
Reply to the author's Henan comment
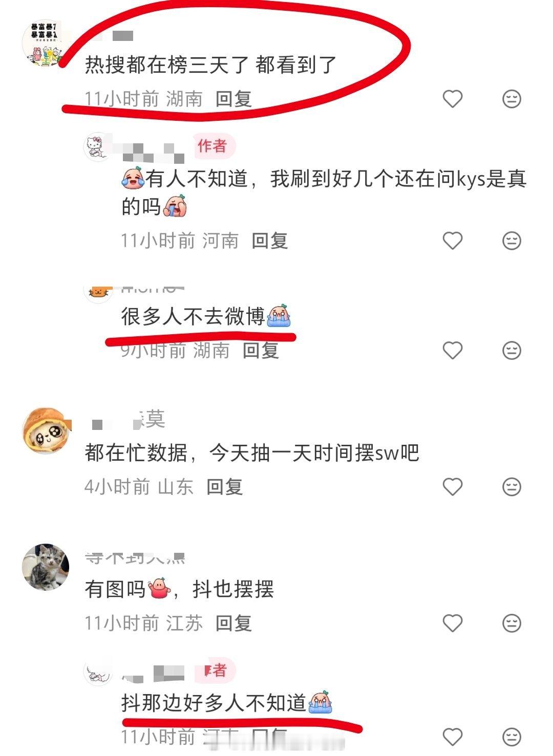tap(270, 241)
